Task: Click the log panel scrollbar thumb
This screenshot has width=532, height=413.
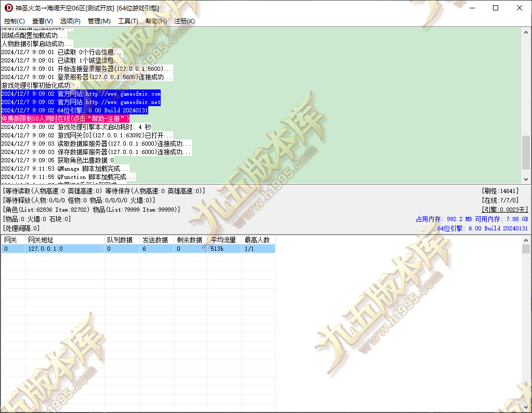Action: 526,152
